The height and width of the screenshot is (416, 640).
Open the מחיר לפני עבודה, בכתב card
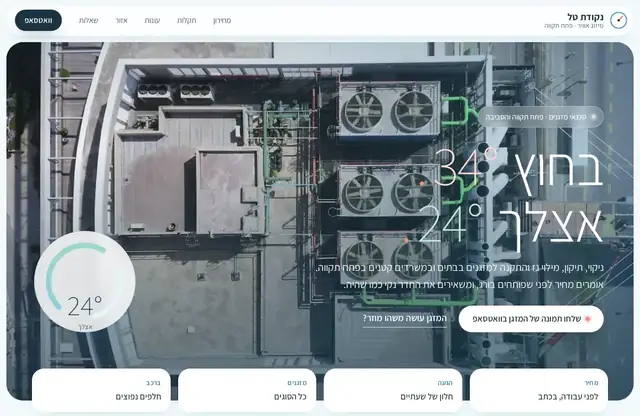coord(538,390)
